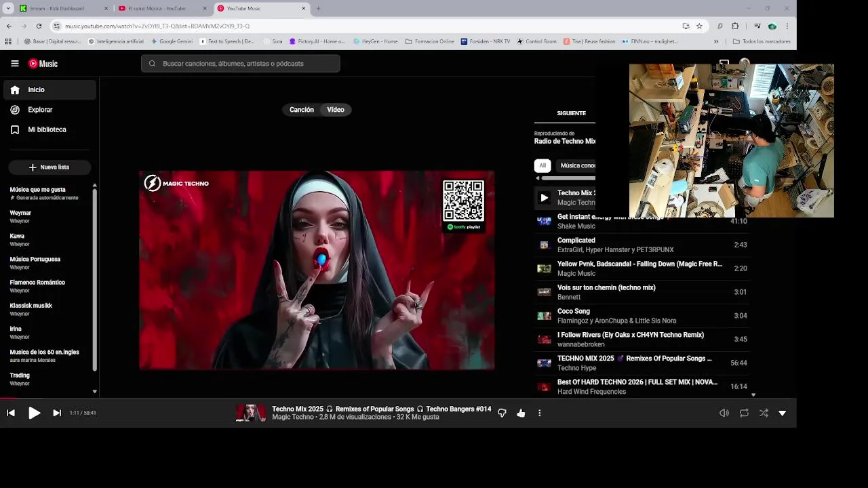Screen dimensions: 868x488
Task: Go to Inicio in the sidebar
Action: 50,89
